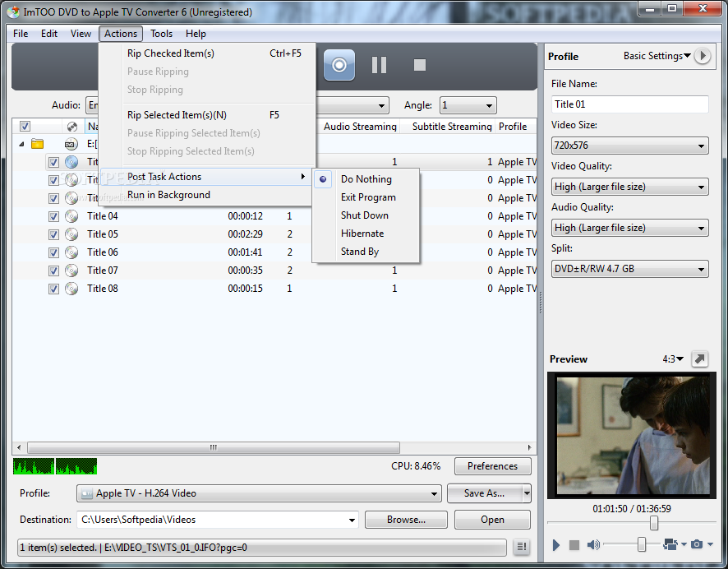Click the Stop toolbar icon
This screenshot has height=569, width=728.
pyautogui.click(x=420, y=65)
